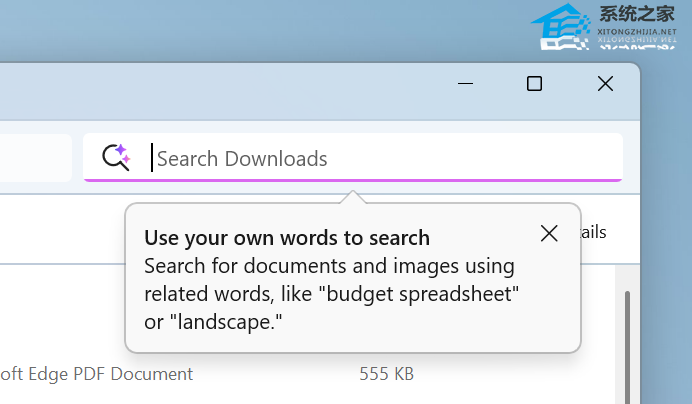Screen dimensions: 692x404
Task: Click the 系统之家 Chinese watermark title
Action: pos(637,14)
